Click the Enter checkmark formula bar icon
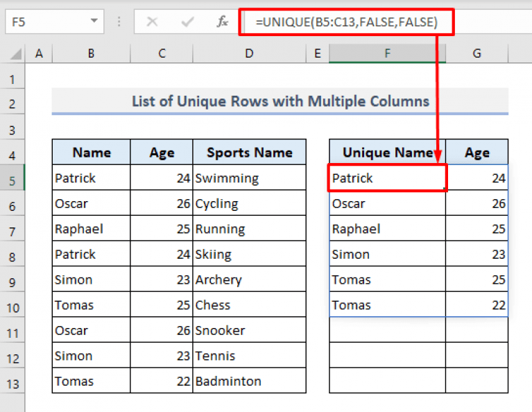Image resolution: width=532 pixels, height=412 pixels. point(187,22)
